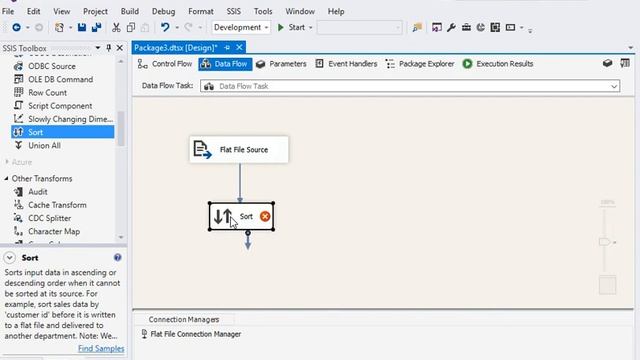Open the Format menu
The width and height of the screenshot is (640, 360).
pyautogui.click(x=200, y=11)
